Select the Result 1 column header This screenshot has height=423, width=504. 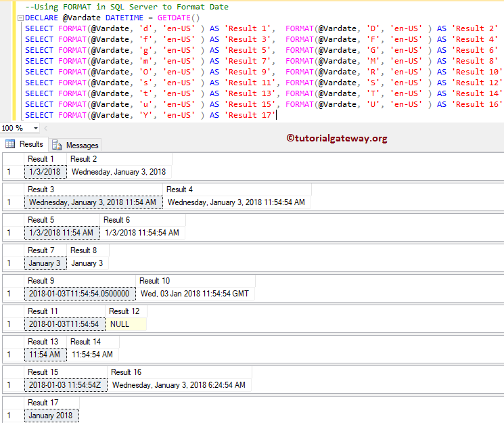pyautogui.click(x=45, y=159)
